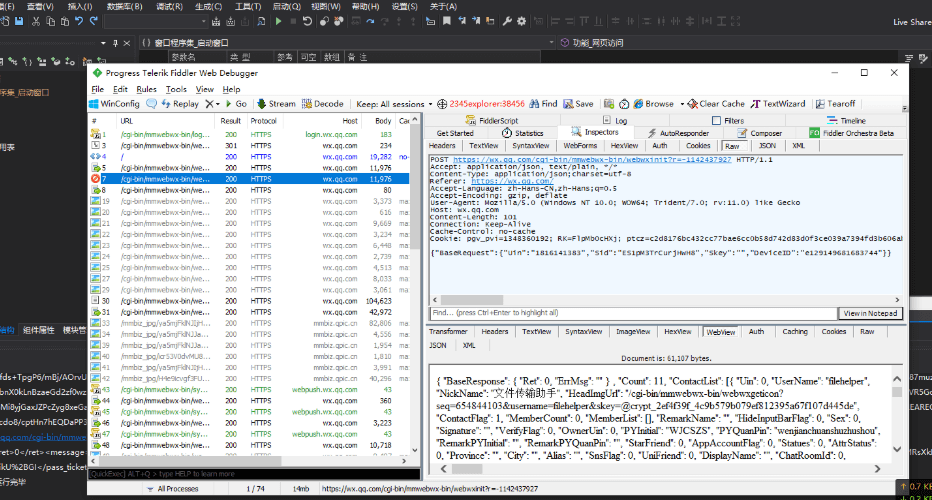Resume sessions with the Go button
The image size is (932, 500).
[x=235, y=103]
